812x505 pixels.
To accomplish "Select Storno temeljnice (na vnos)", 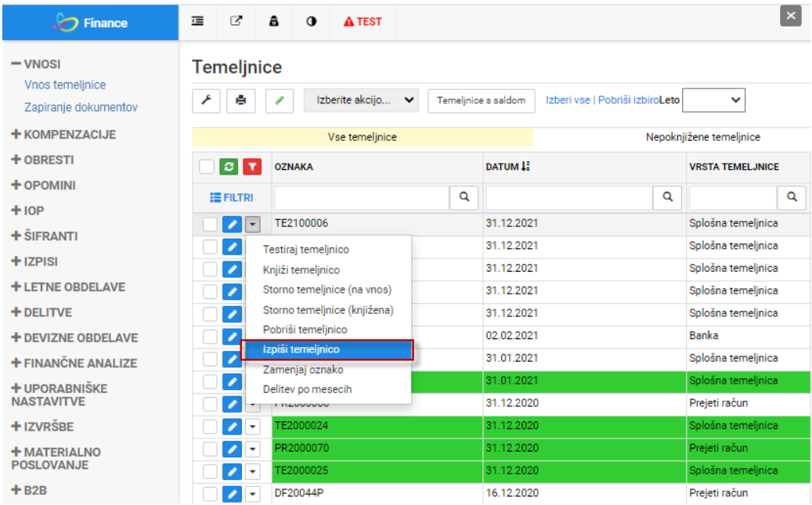I will (327, 290).
